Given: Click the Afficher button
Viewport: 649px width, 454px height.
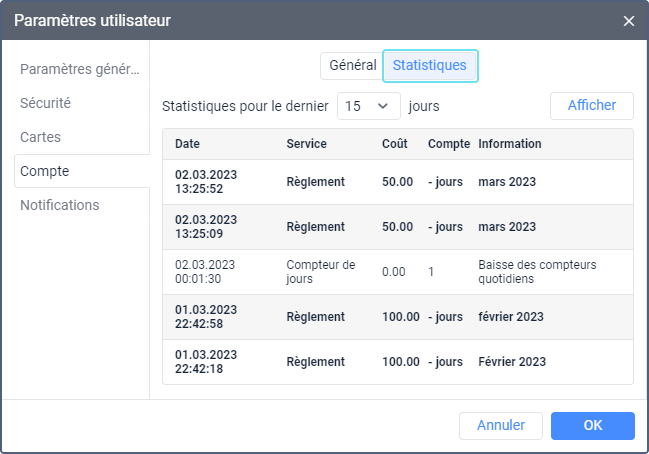Looking at the screenshot, I should point(591,105).
